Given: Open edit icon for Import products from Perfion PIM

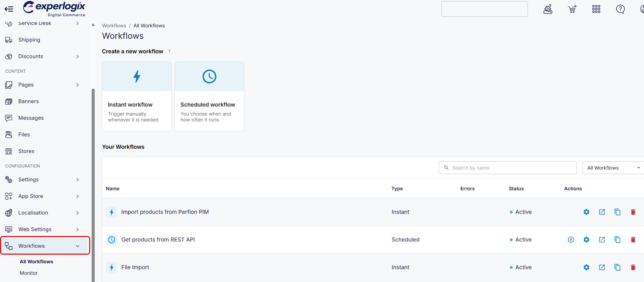Looking at the screenshot, I should [x=602, y=212].
